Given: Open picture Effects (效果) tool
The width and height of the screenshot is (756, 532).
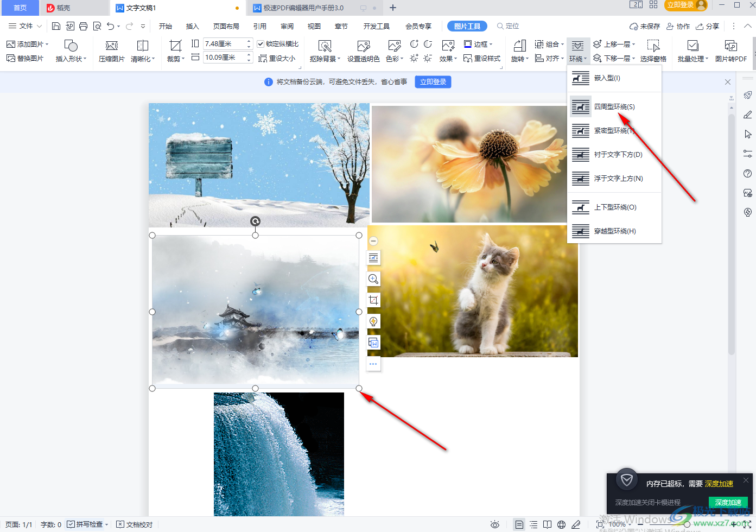Looking at the screenshot, I should coord(448,51).
